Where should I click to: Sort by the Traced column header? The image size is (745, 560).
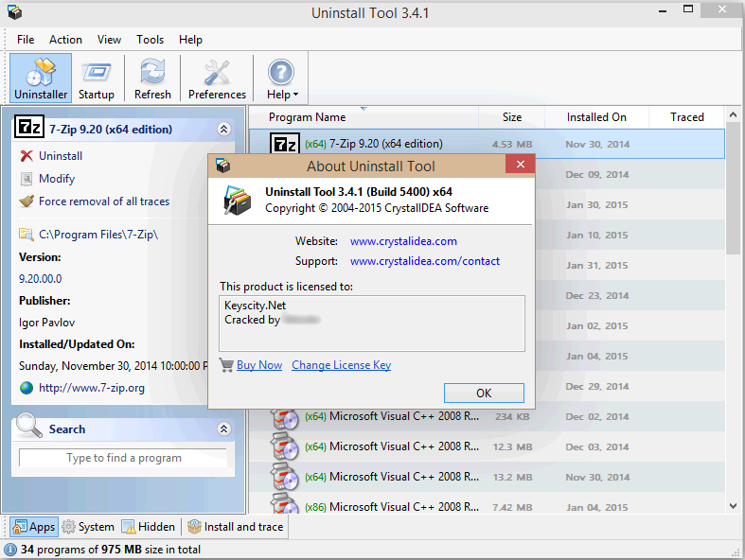[x=686, y=117]
